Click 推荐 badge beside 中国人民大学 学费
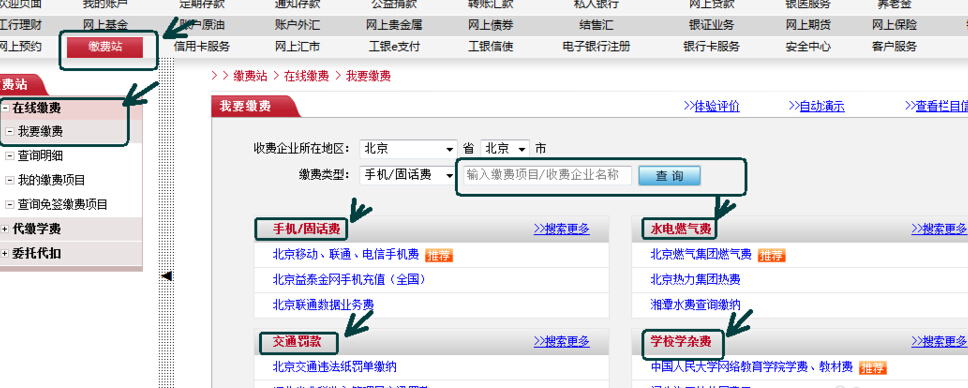The height and width of the screenshot is (388, 968). (873, 368)
